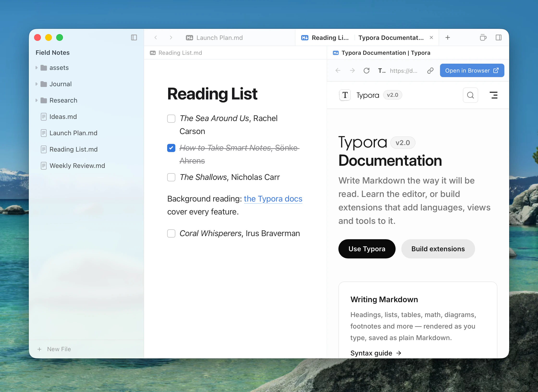This screenshot has width=538, height=392.
Task: Expand the Research folder
Action: (37, 100)
